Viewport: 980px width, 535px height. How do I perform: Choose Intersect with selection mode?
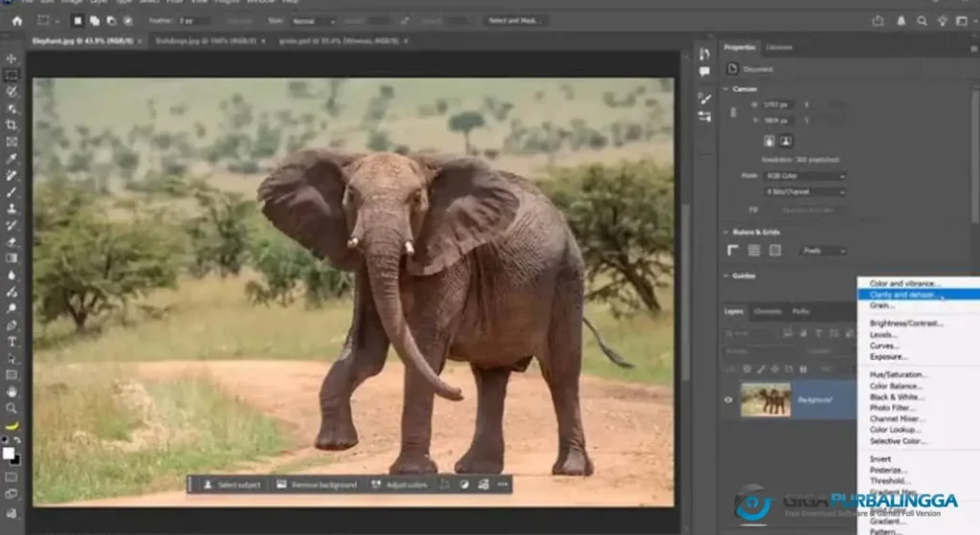(x=127, y=21)
